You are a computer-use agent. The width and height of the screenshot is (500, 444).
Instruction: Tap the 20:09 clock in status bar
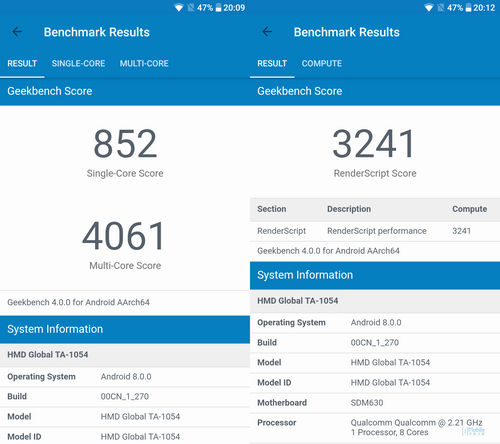[234, 8]
